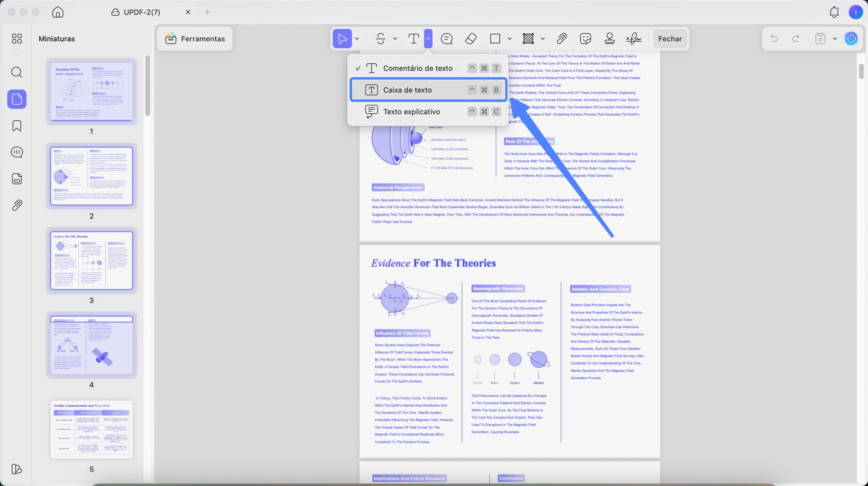This screenshot has height=486, width=868.
Task: Toggle the cursor select tool
Action: coord(342,39)
